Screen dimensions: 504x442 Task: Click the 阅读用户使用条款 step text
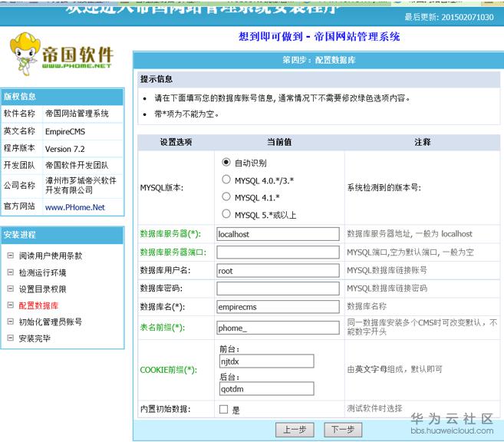[x=51, y=256]
